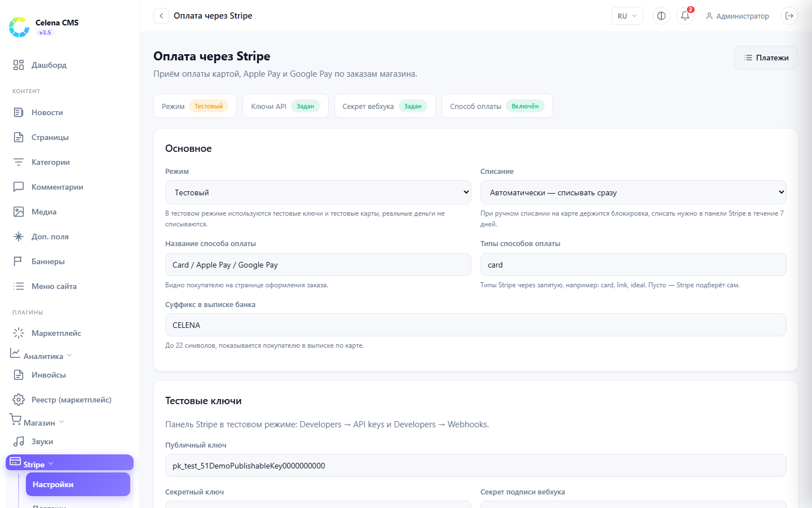The width and height of the screenshot is (812, 508).
Task: Click the Страницы document icon
Action: pos(19,137)
